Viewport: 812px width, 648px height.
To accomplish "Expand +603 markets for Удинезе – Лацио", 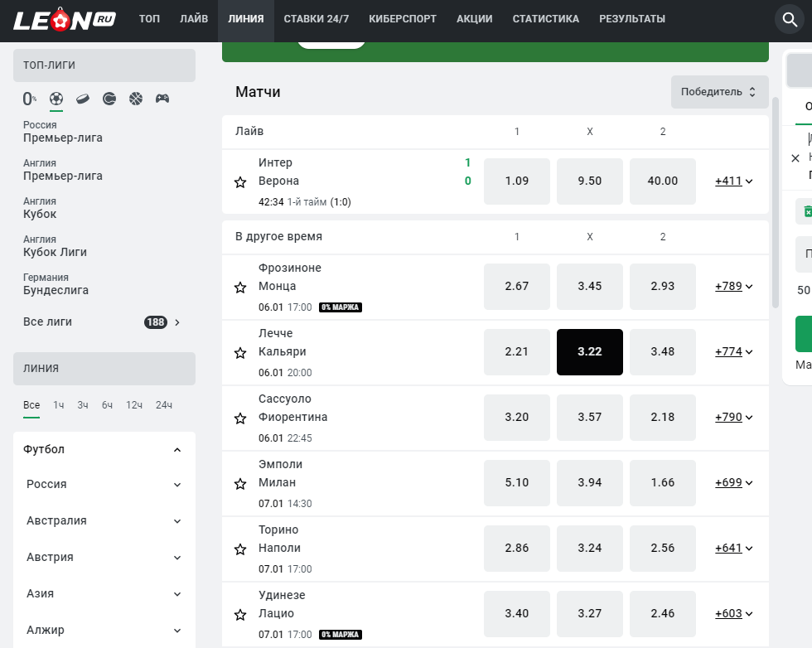I will [x=734, y=614].
